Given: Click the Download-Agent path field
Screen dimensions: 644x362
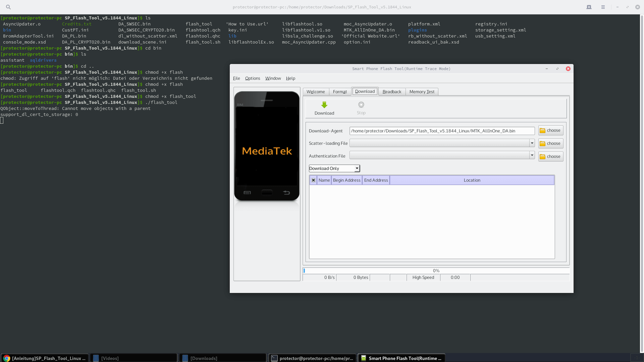Looking at the screenshot, I should pyautogui.click(x=442, y=131).
